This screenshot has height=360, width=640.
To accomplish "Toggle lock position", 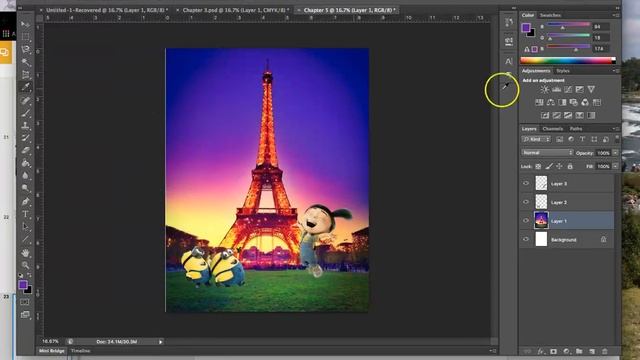I will click(559, 166).
